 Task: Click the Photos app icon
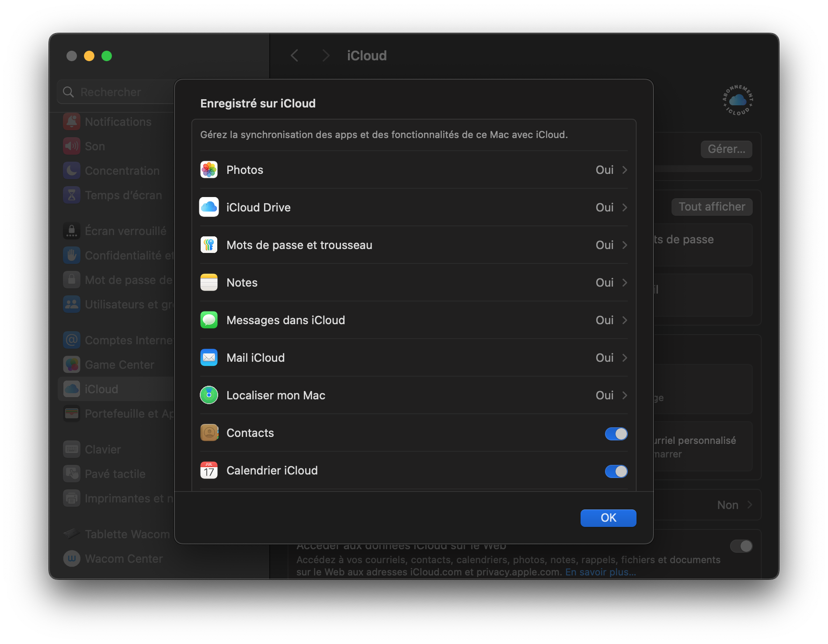pos(209,170)
